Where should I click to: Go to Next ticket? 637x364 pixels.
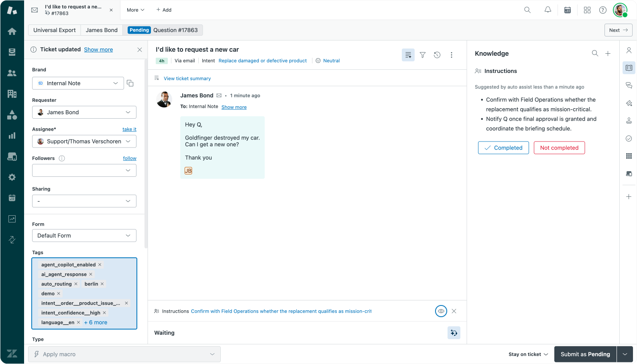619,30
